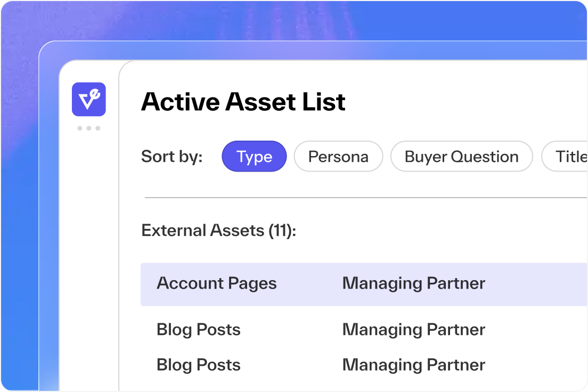Click the middle dot below the logo
Screen dimensions: 588x392
click(x=89, y=128)
